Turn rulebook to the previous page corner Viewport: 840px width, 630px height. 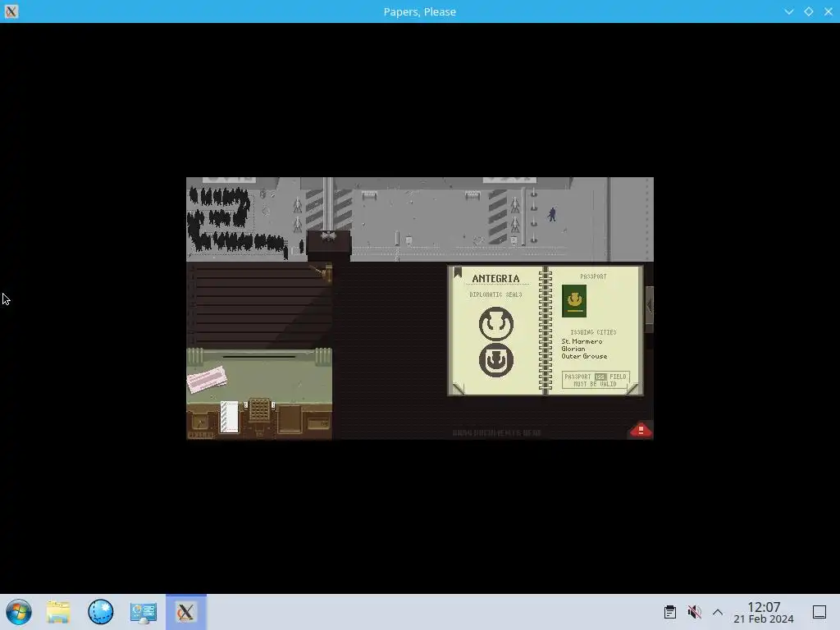pos(458,388)
